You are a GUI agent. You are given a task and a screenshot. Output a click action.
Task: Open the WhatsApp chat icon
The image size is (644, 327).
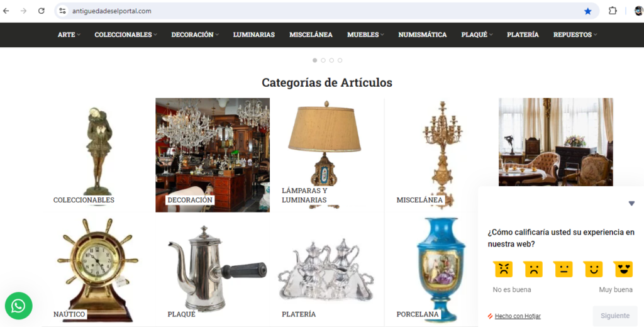18,306
